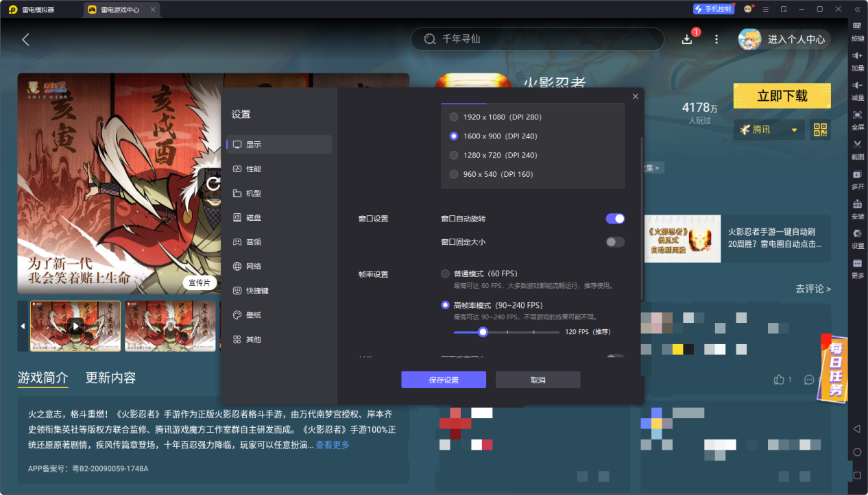
Task: Click 立即下载 button
Action: (x=782, y=96)
